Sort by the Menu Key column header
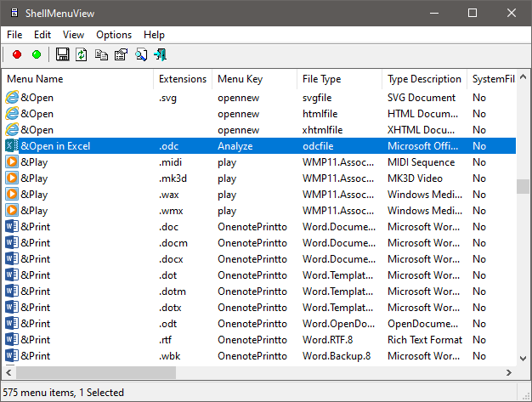This screenshot has width=532, height=402. tap(254, 79)
